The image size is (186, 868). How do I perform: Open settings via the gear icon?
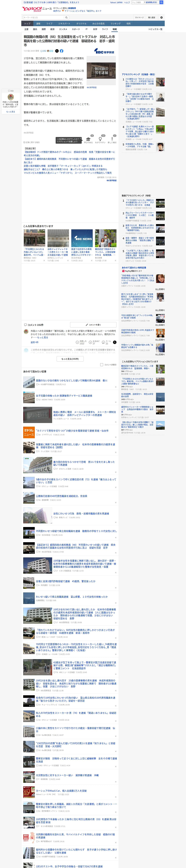tap(161, 18)
